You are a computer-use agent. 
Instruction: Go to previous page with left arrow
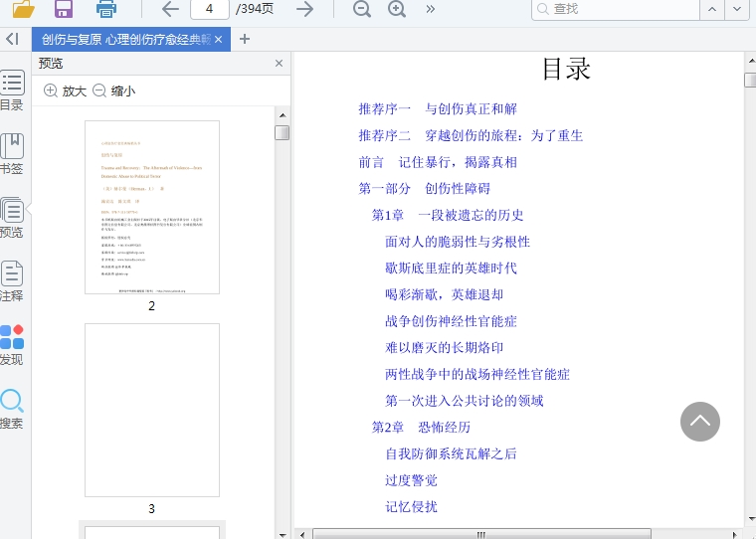pos(170,9)
